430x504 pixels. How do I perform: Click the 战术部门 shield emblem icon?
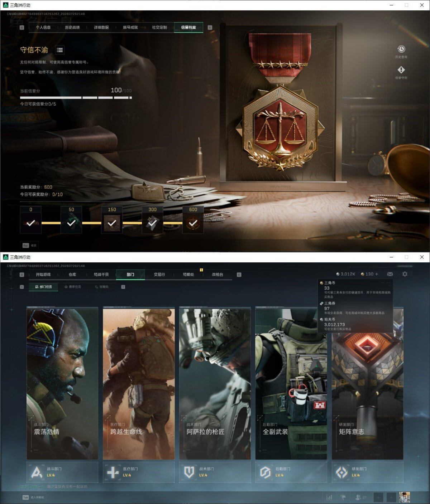tap(189, 472)
